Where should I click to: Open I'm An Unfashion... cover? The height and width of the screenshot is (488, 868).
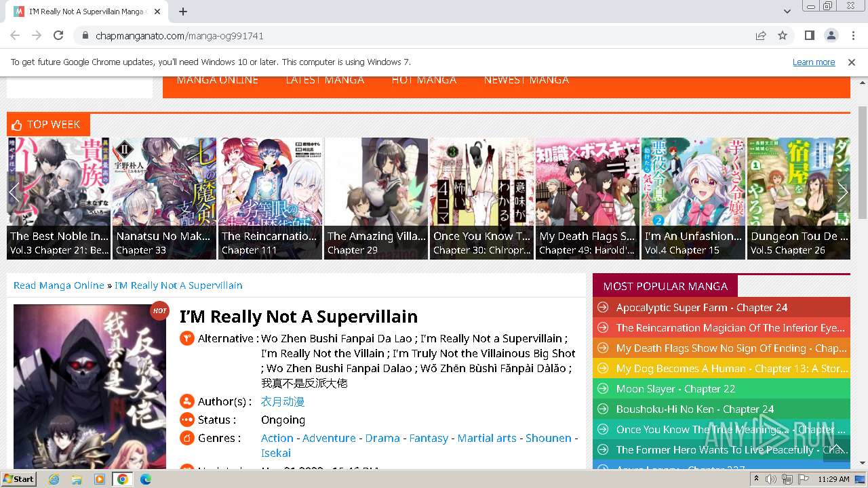pos(693,198)
